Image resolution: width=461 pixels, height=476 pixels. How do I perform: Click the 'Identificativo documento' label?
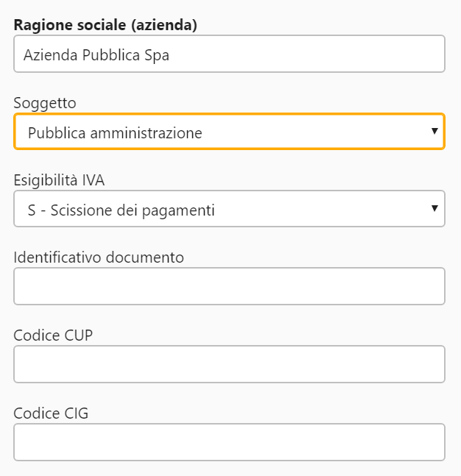[x=99, y=257]
